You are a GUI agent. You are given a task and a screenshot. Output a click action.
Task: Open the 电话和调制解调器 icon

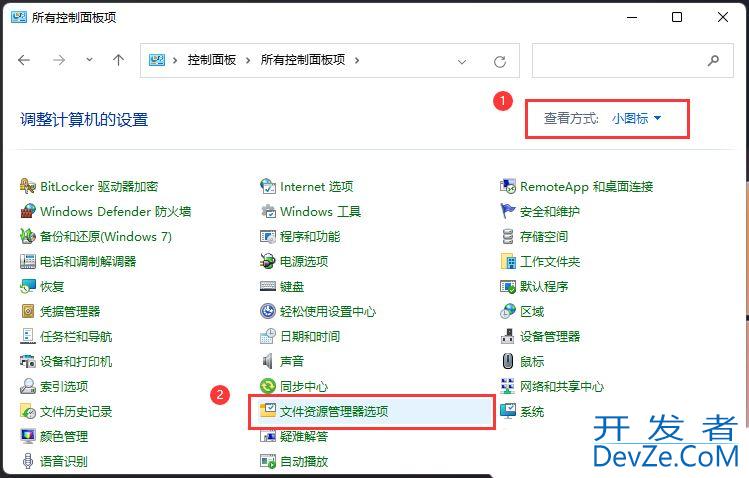pos(28,261)
